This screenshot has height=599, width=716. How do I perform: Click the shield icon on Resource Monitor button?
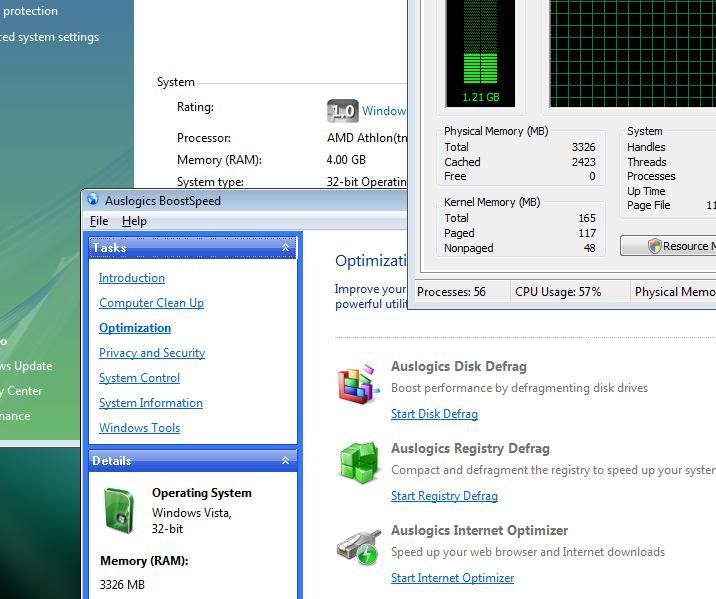click(x=654, y=246)
